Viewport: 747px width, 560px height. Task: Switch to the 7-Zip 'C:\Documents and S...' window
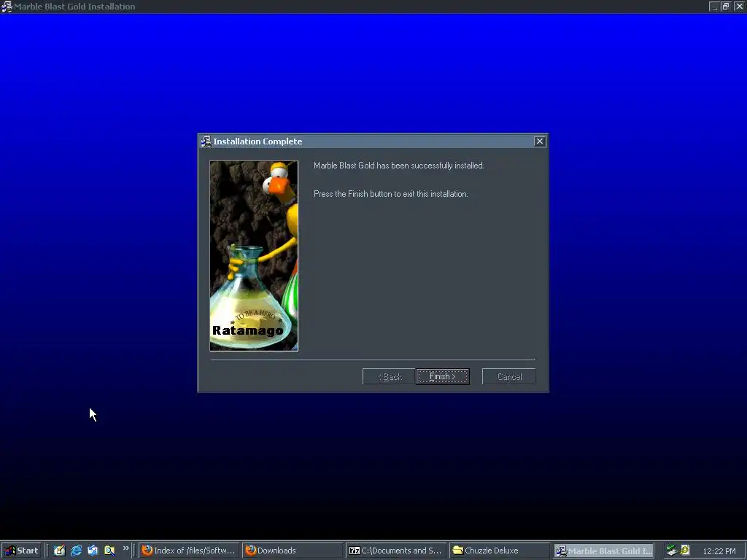click(x=396, y=551)
